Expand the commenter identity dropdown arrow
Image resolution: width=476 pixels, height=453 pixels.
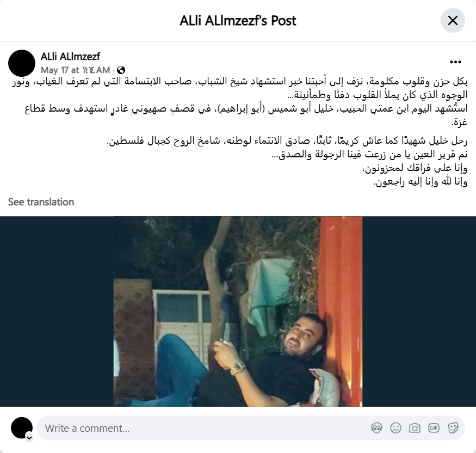29,438
